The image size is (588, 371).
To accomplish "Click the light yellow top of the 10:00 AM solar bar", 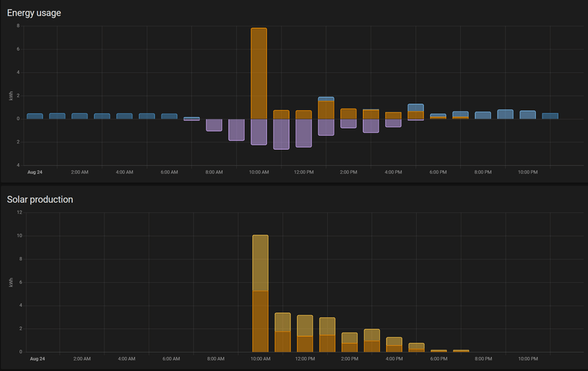I will [260, 263].
